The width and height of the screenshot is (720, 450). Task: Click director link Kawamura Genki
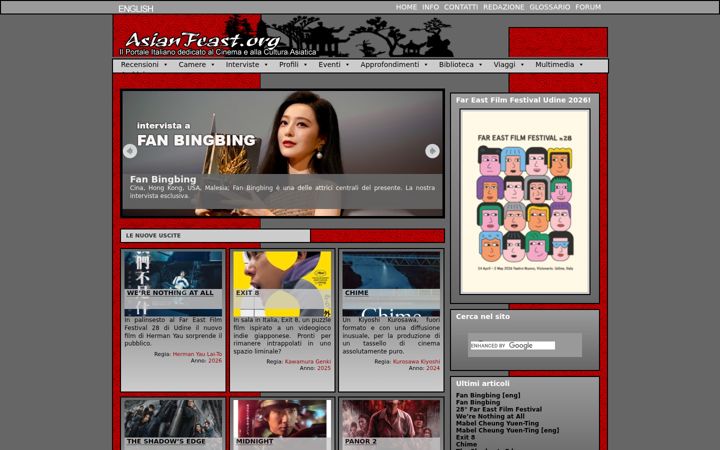(308, 362)
